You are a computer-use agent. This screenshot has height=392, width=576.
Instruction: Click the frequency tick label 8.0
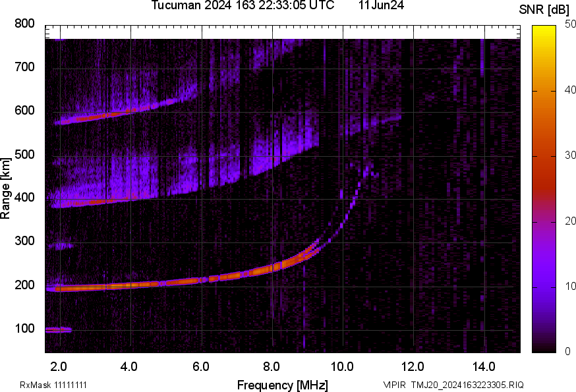(x=272, y=367)
